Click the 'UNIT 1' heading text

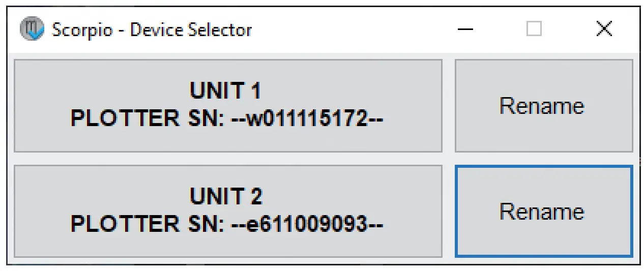(225, 92)
